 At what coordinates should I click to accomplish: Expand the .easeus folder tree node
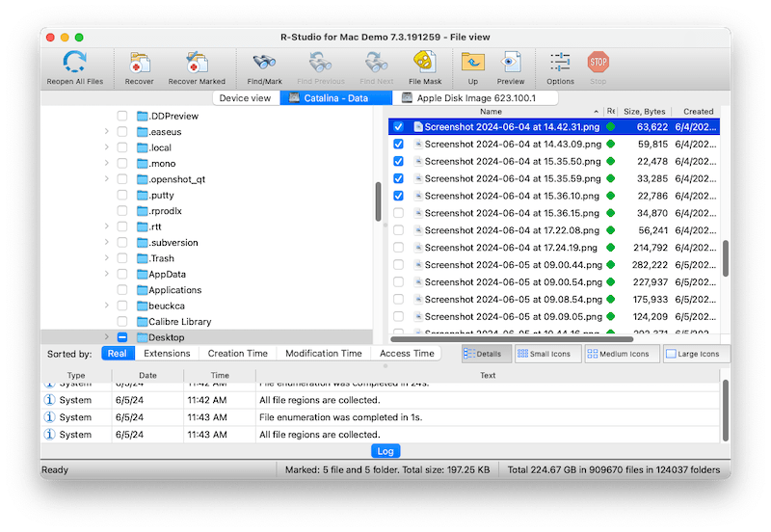click(105, 132)
